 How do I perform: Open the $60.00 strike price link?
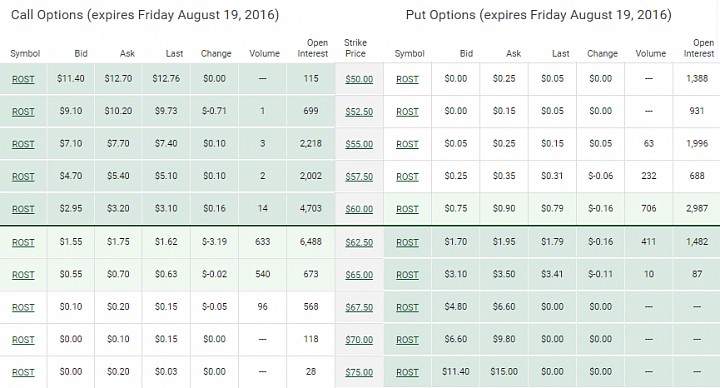(359, 209)
